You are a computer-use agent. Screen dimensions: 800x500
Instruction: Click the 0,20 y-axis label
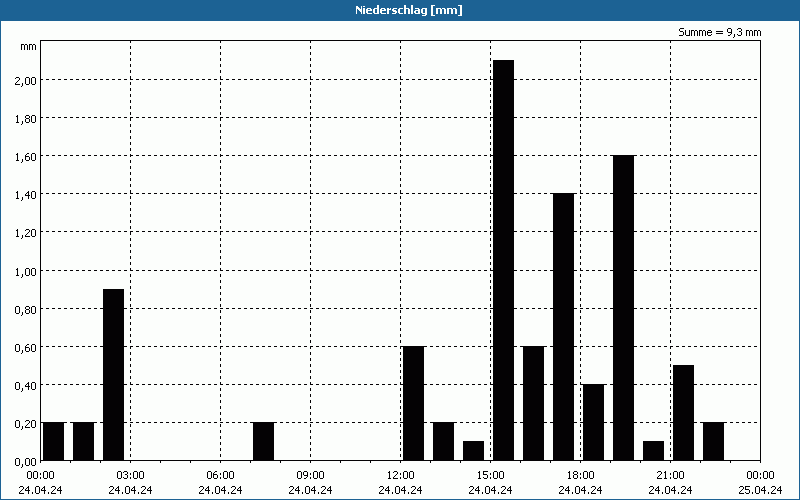(x=26, y=423)
